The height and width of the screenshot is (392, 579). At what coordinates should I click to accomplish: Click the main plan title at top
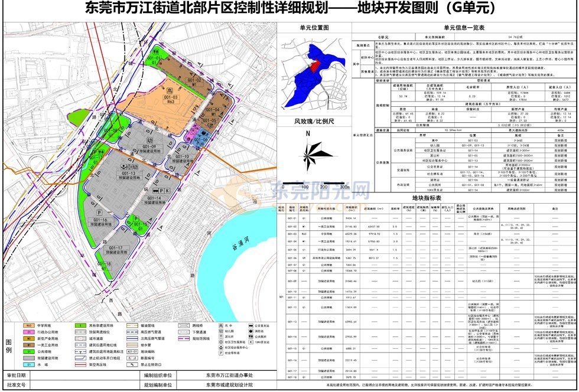pyautogui.click(x=290, y=9)
